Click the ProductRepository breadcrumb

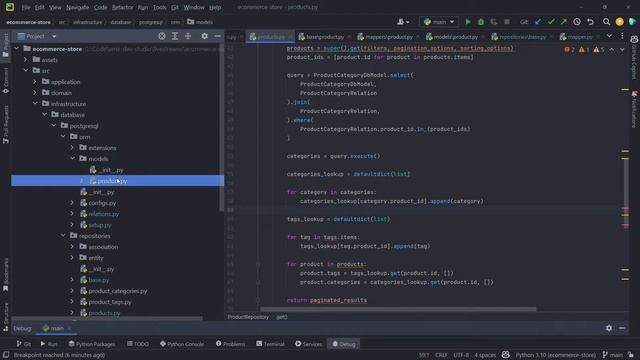(248, 317)
